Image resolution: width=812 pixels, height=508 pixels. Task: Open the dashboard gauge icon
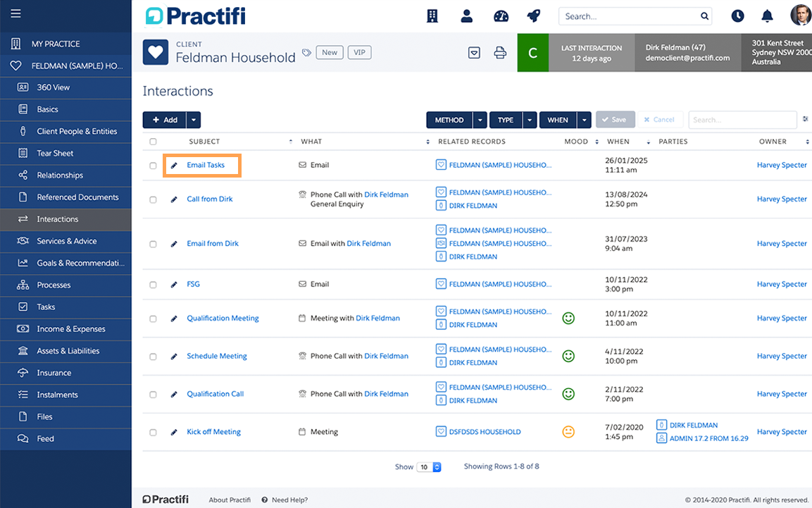[x=501, y=16]
